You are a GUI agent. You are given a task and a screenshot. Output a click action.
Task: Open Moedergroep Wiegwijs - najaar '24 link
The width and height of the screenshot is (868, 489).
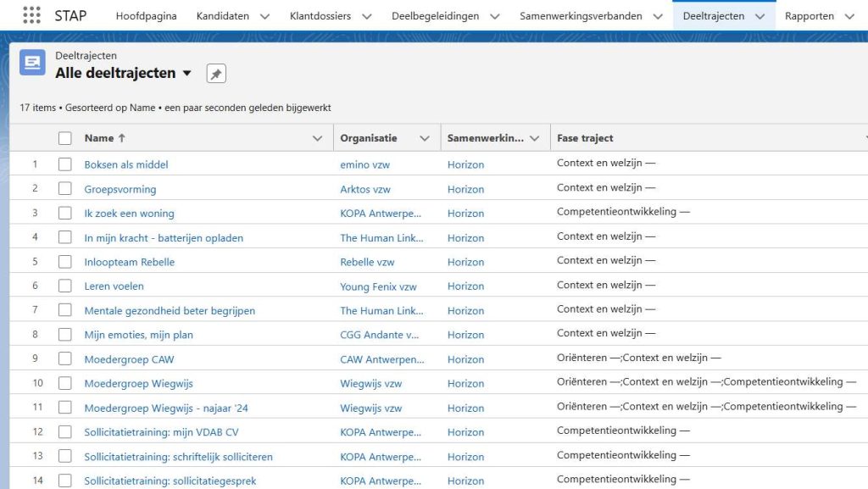coord(166,408)
